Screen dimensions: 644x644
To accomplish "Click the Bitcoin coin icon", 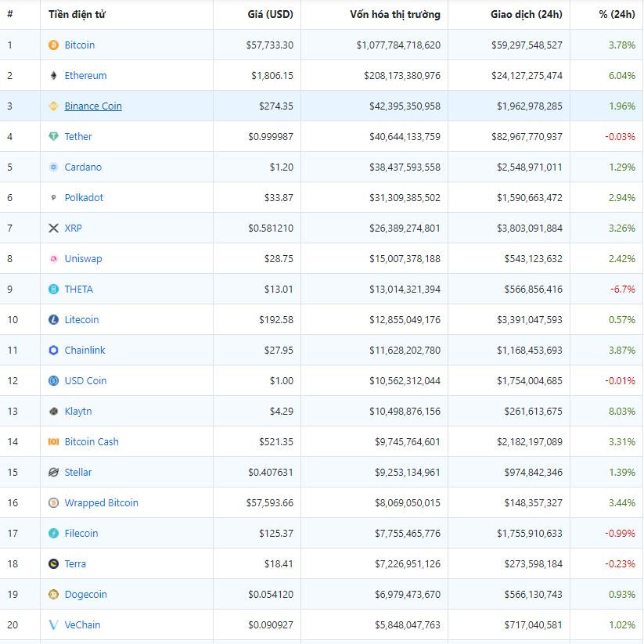I will click(x=53, y=45).
